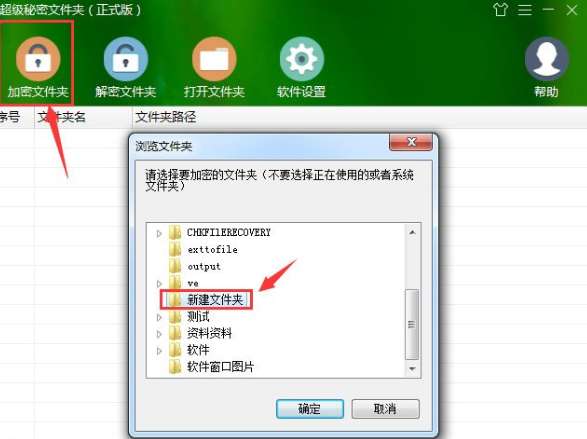Click the 文件夹路径 column header

pyautogui.click(x=166, y=117)
